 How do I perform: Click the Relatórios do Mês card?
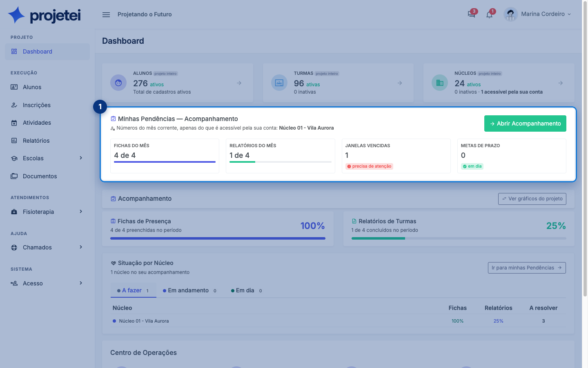[280, 156]
